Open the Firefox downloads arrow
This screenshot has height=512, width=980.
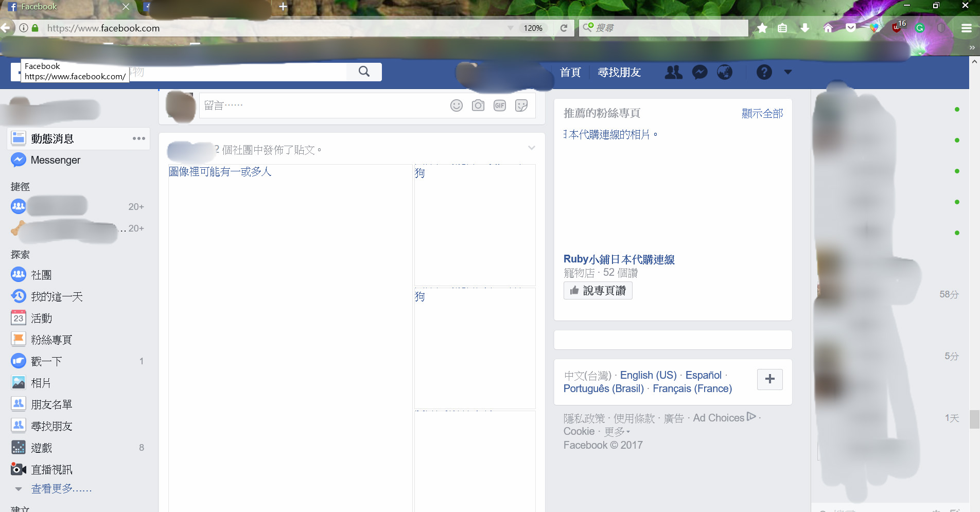pos(805,28)
